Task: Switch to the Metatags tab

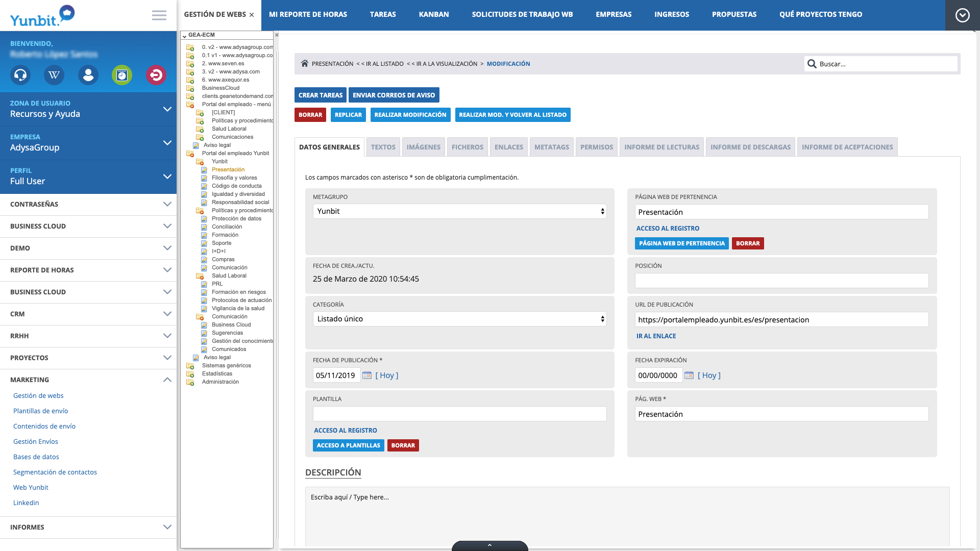Action: click(551, 147)
